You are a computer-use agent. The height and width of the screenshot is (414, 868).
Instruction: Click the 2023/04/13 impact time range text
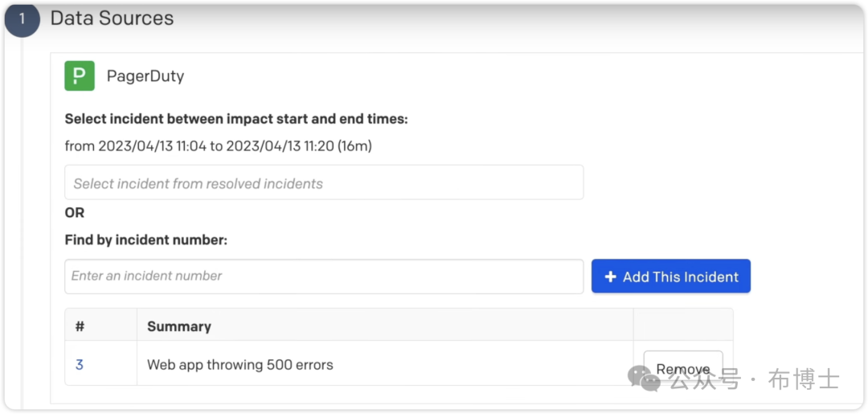pos(218,146)
